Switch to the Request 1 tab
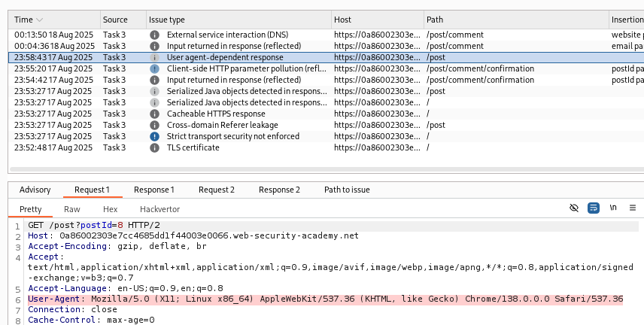 pyautogui.click(x=92, y=190)
